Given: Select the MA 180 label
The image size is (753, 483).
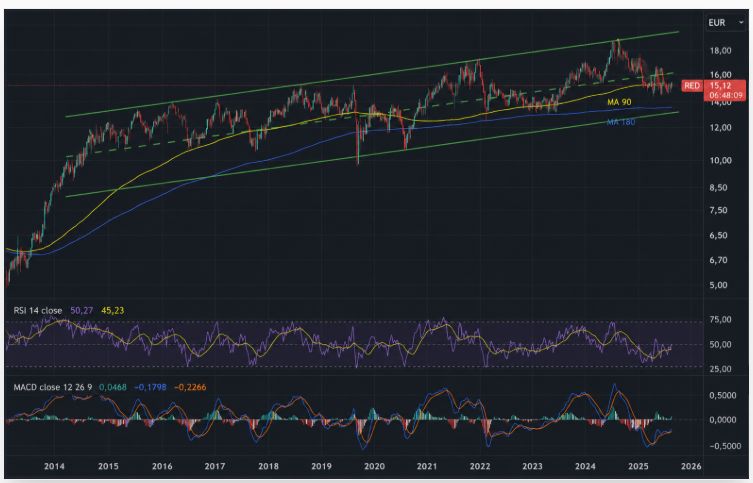Looking at the screenshot, I should pos(620,122).
